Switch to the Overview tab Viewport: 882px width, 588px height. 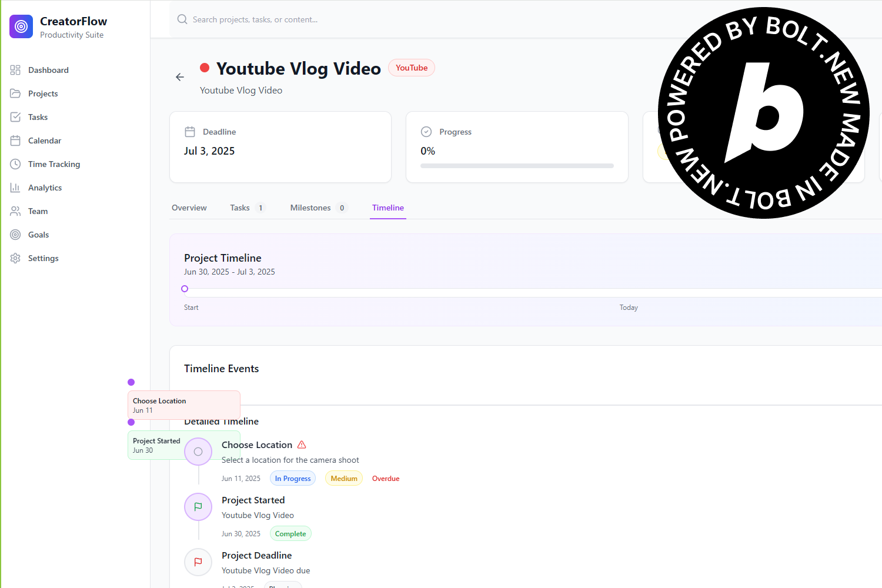189,208
